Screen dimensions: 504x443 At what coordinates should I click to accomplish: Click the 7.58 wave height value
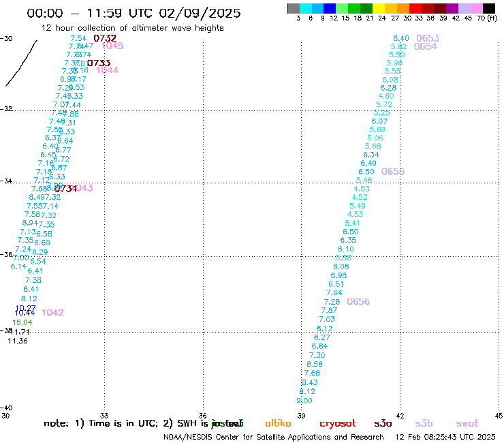tap(33, 214)
